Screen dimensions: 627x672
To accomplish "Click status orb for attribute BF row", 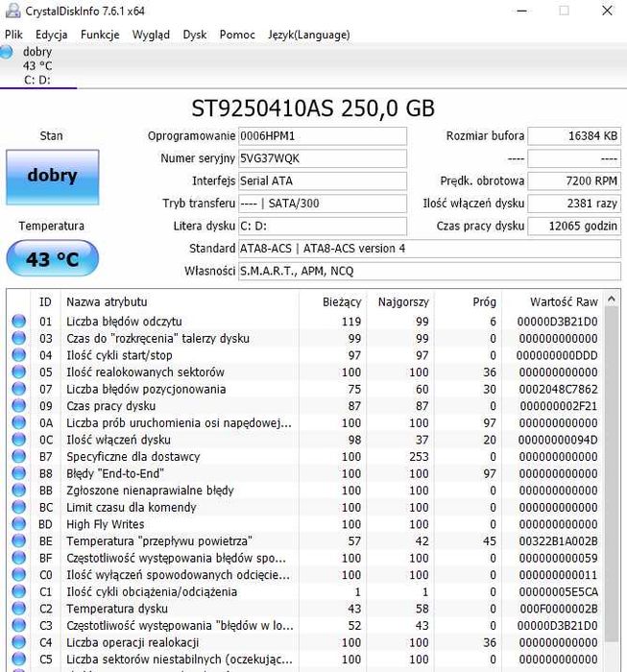I will 18,558.
